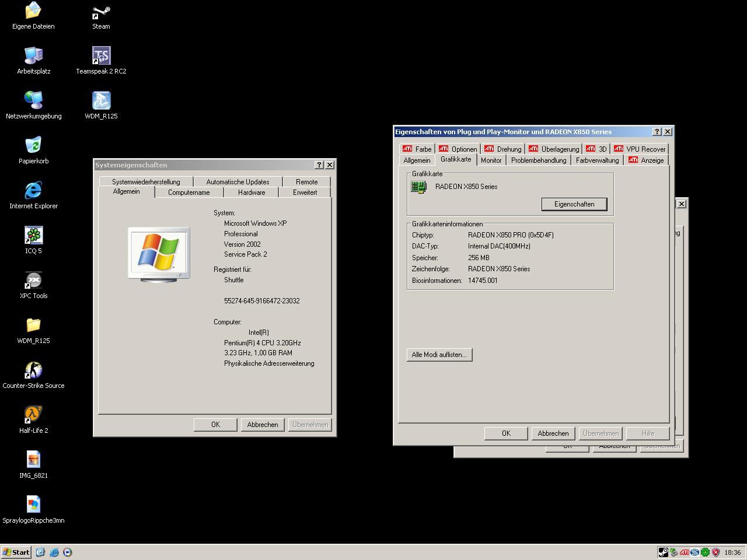Select Allgemein tab in Systemeigenschaften
Image resolution: width=747 pixels, height=560 pixels.
click(126, 192)
